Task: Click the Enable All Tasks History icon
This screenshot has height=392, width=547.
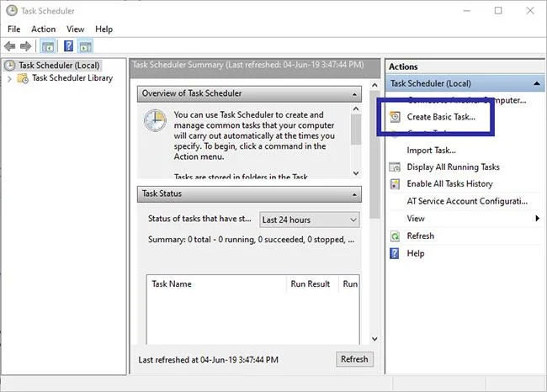Action: [395, 183]
